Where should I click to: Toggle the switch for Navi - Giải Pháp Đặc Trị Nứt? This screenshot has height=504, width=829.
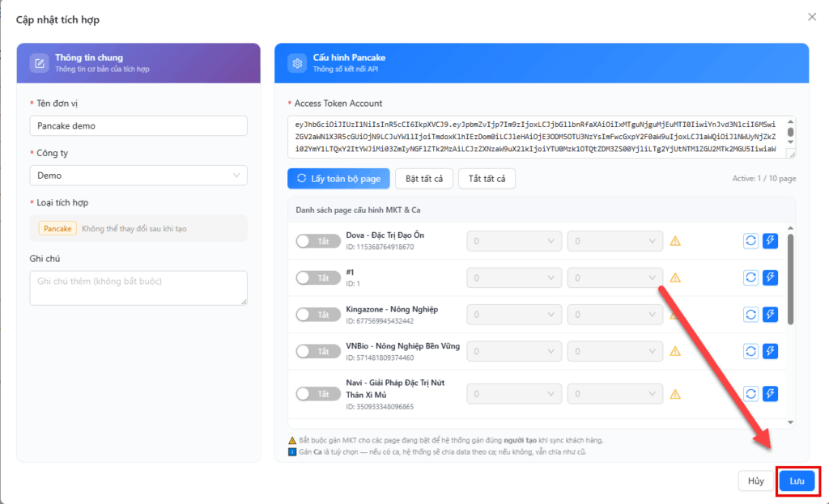pos(317,394)
